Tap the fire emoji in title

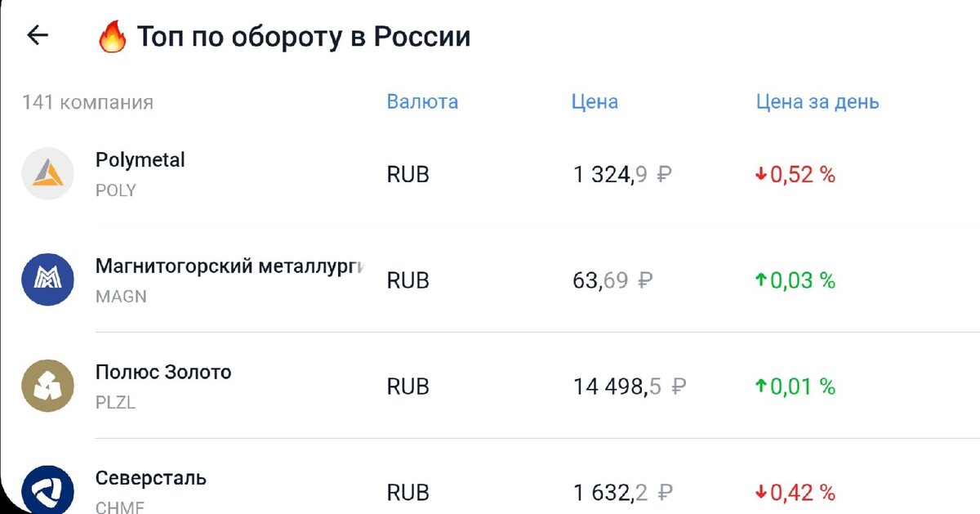pos(112,38)
